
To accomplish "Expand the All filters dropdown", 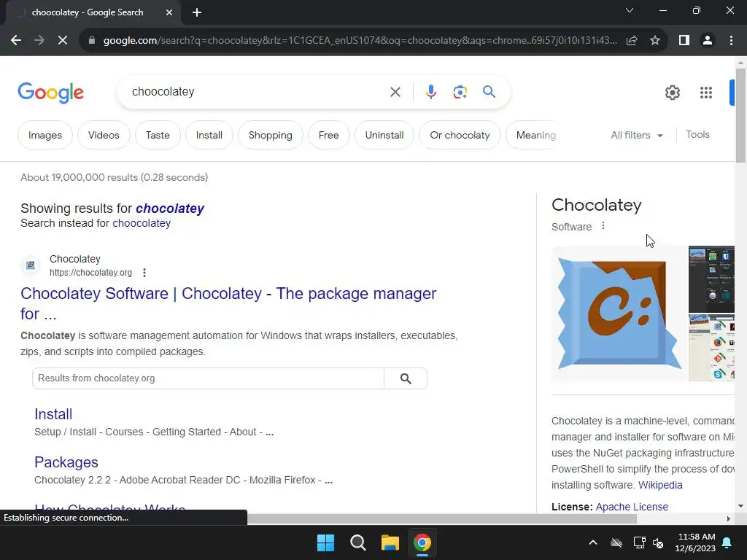I will pos(637,135).
